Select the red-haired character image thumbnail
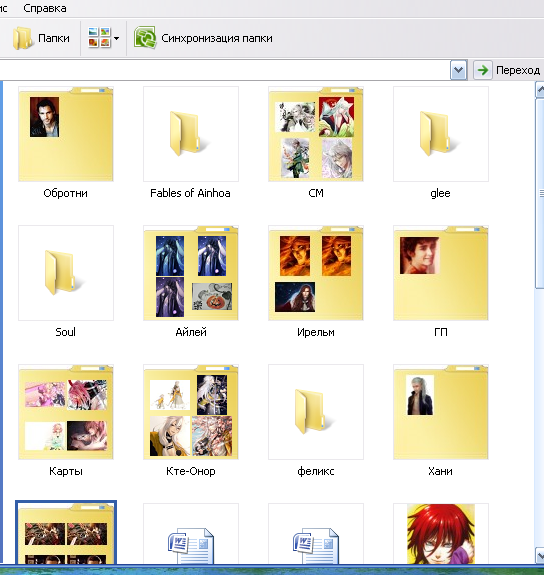Viewport: 544px width, 575px height. click(441, 534)
